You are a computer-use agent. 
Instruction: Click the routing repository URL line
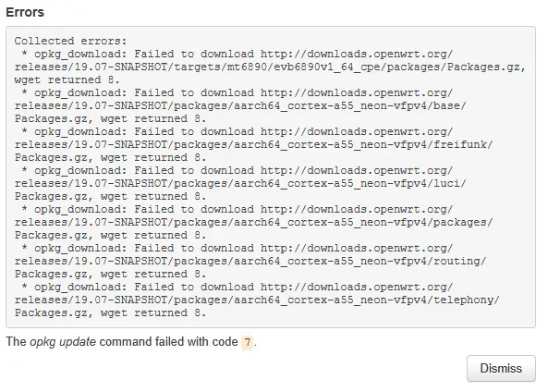click(x=250, y=261)
